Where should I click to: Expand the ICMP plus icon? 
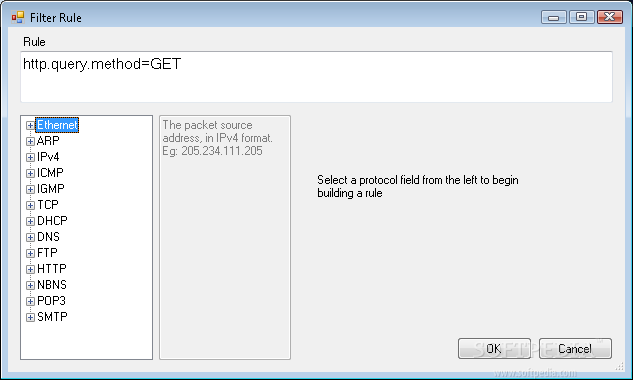[30, 173]
